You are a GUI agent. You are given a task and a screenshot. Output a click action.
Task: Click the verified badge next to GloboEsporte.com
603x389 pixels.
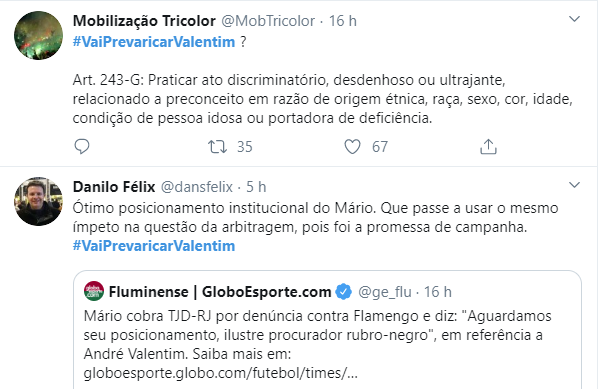(343, 292)
